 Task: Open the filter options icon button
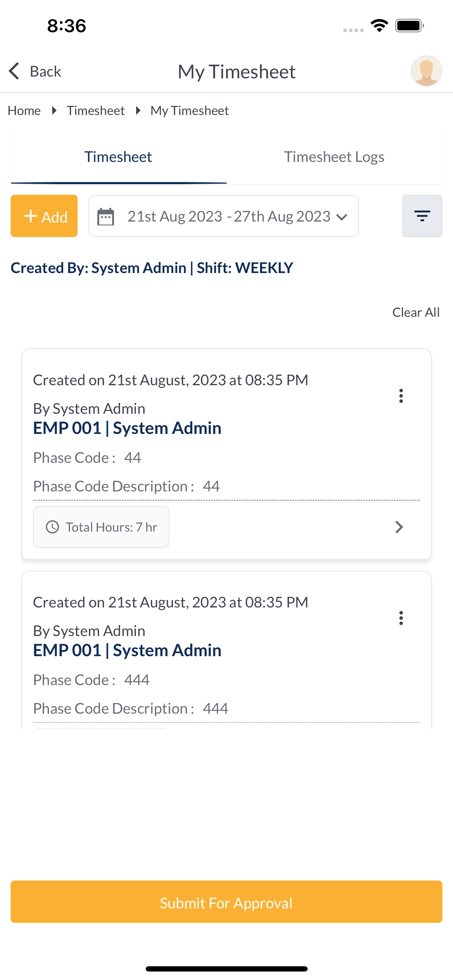[x=422, y=216]
